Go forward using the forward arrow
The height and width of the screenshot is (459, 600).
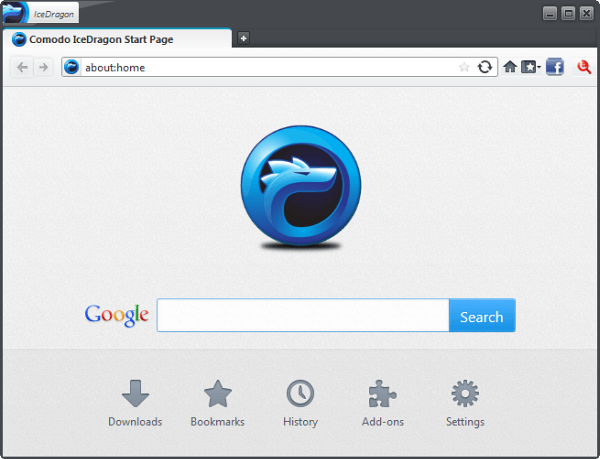(43, 67)
